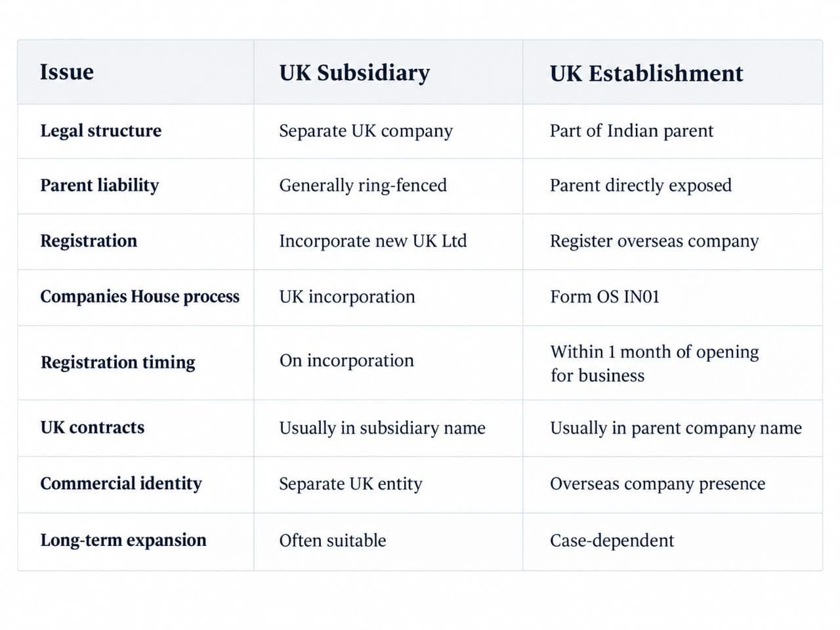Click the Register overseas company cell
The image size is (840, 630).
[654, 241]
